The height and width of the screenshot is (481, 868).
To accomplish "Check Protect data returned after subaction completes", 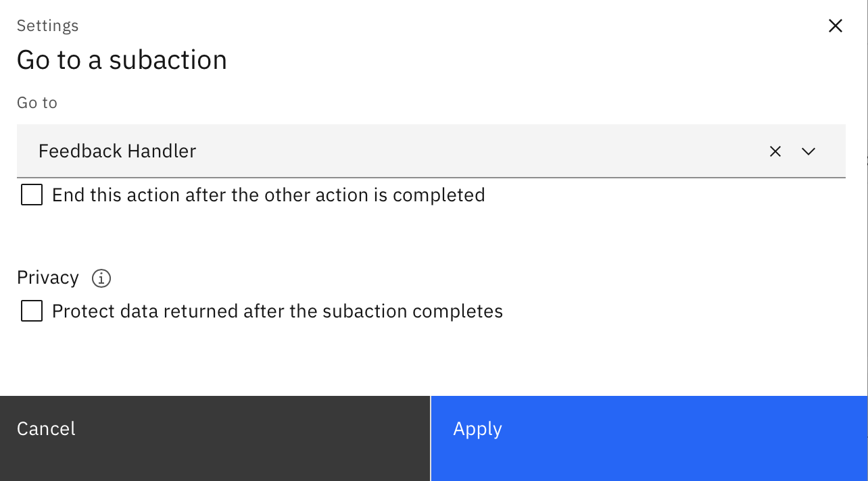I will 31,311.
